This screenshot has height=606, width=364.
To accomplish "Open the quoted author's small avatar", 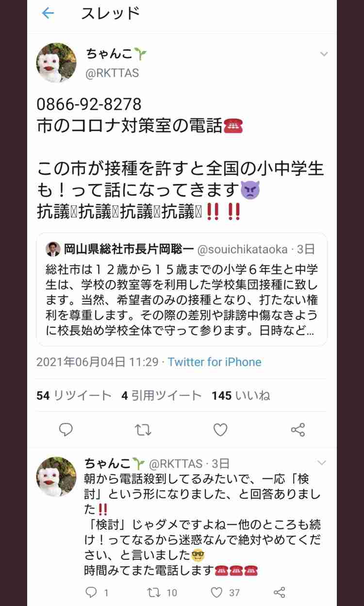I will click(x=52, y=249).
